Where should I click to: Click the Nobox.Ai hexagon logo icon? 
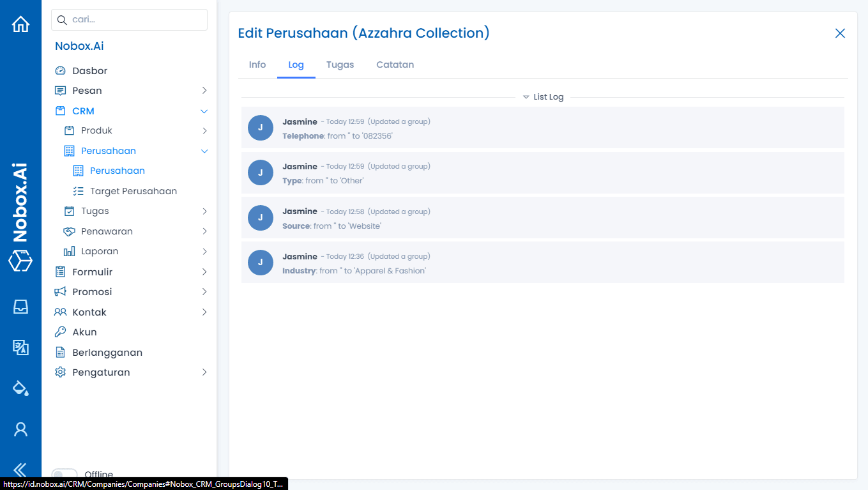pyautogui.click(x=20, y=261)
